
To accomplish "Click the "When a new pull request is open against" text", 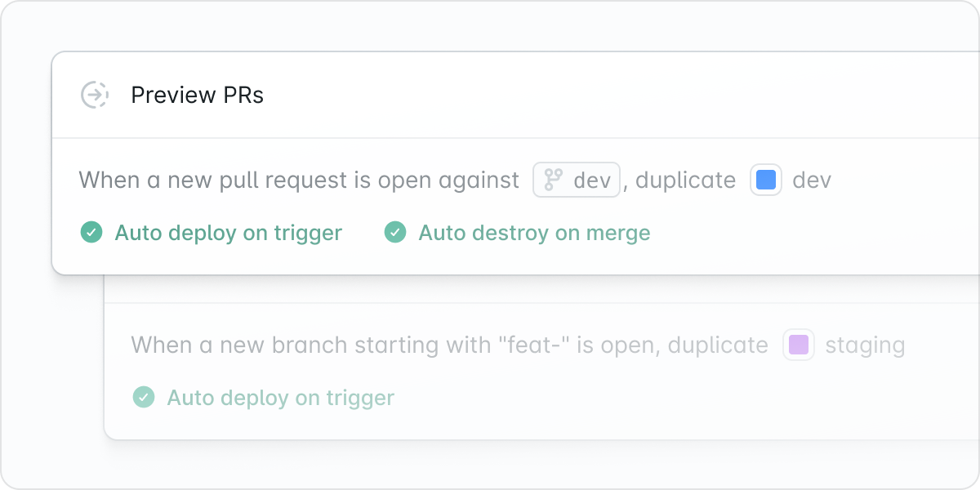I will coord(299,180).
